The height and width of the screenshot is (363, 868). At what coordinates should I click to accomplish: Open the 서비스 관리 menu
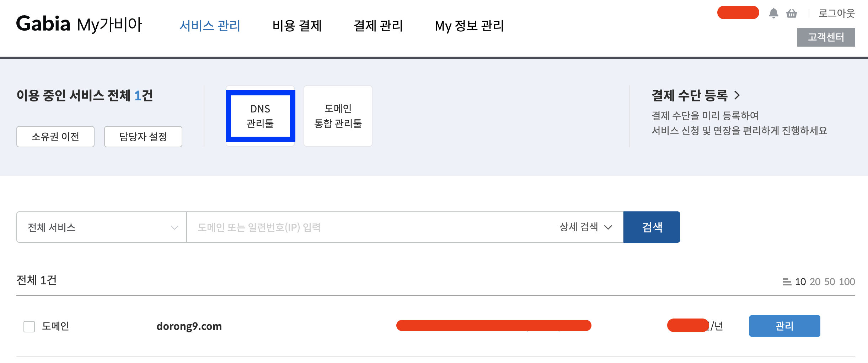(210, 26)
